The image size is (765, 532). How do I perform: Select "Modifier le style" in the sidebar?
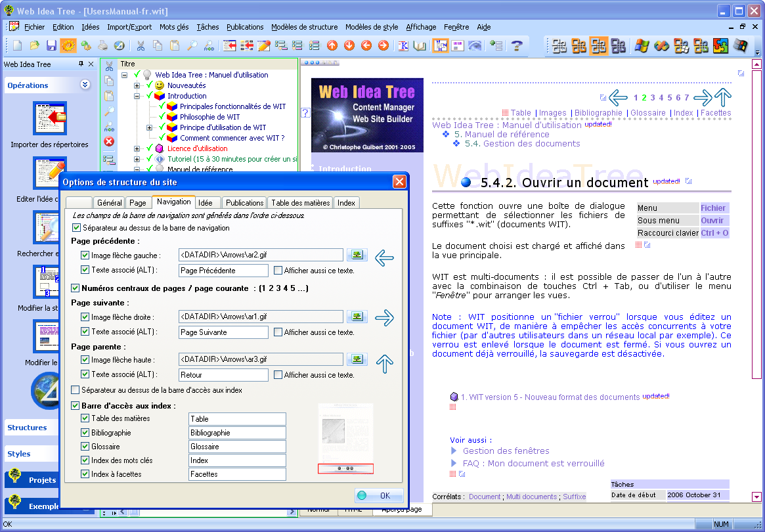coord(46,336)
